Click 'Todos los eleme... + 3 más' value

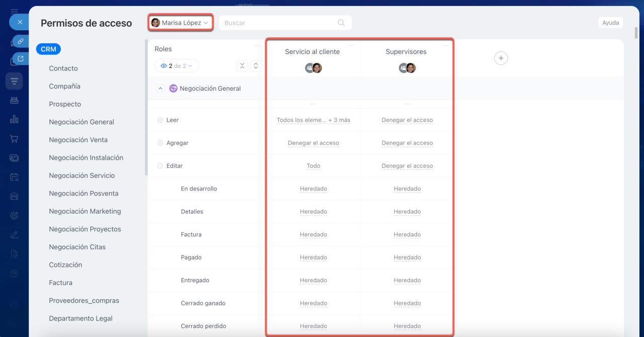pyautogui.click(x=313, y=120)
